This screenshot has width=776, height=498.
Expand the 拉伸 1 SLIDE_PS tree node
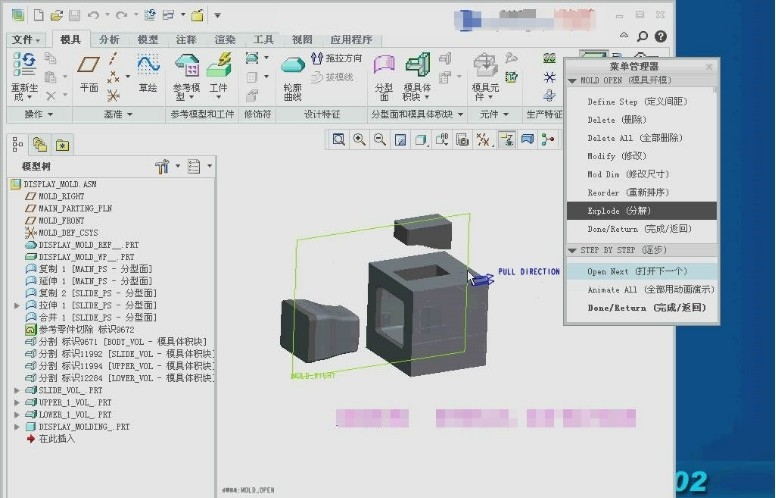point(17,305)
